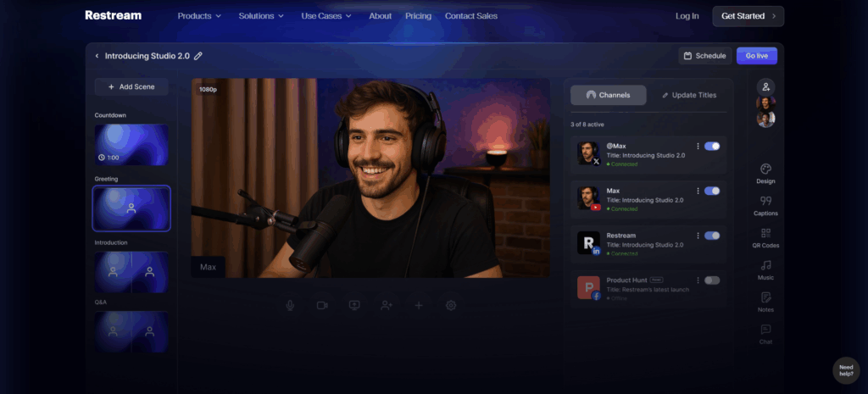Enable the Product Hunt channel switch
The height and width of the screenshot is (394, 868).
tap(712, 280)
